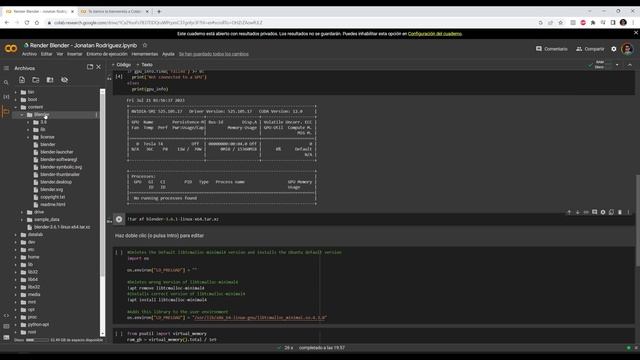The height and width of the screenshot is (360, 640).
Task: Expand the drive folder
Action: (x=22, y=212)
